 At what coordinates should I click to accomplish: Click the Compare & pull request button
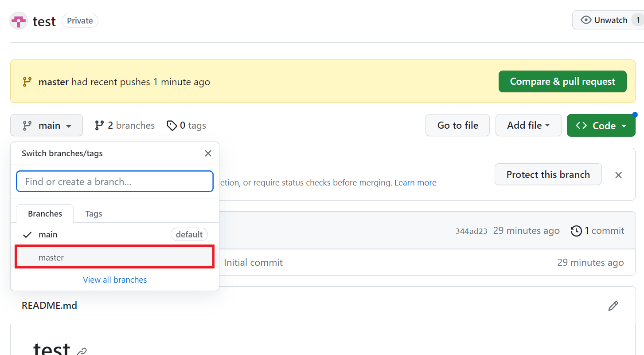562,82
